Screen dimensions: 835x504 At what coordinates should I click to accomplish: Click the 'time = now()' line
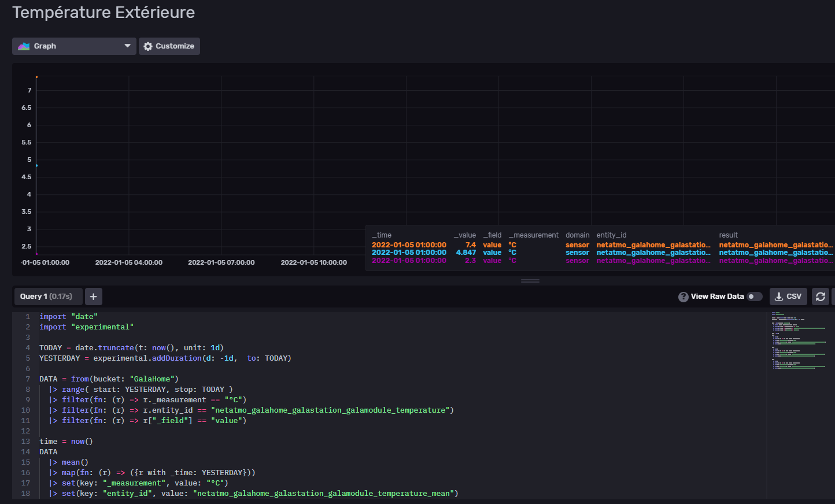[x=66, y=442]
